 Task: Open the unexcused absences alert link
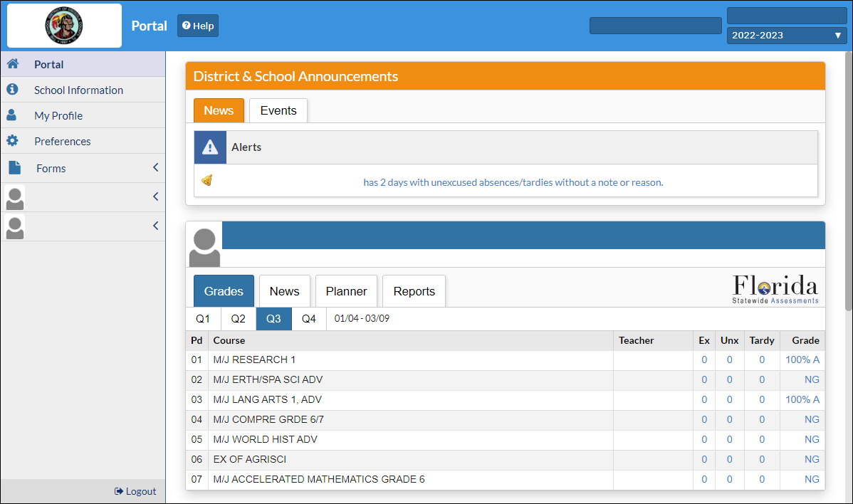pos(513,182)
